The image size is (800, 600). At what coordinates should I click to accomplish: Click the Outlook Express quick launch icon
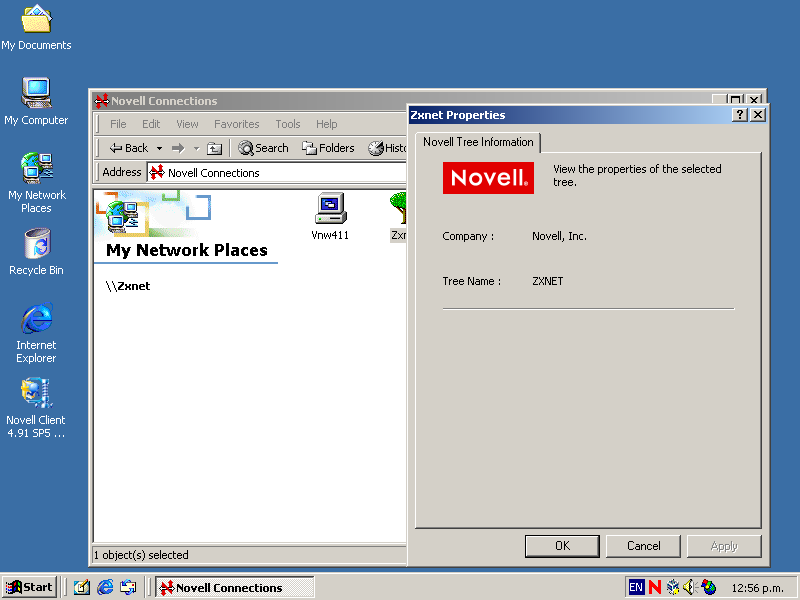pos(128,587)
